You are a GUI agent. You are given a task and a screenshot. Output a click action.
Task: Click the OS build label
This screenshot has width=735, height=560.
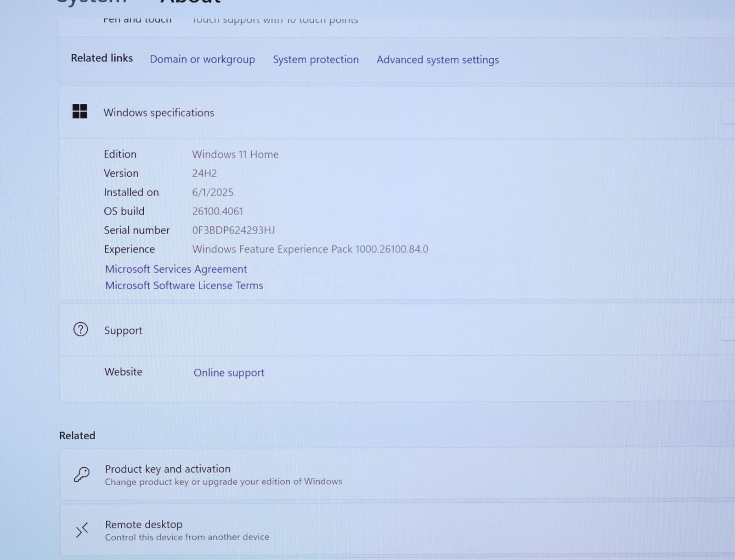click(x=124, y=211)
